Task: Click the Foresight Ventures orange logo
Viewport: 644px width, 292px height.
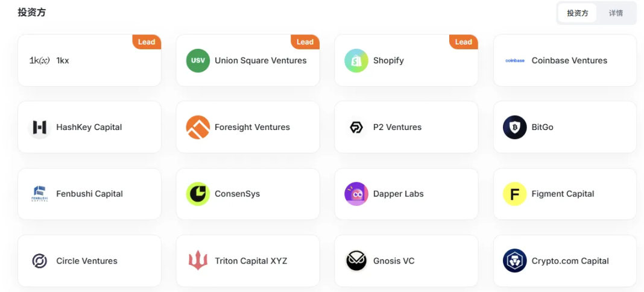Action: [x=198, y=128]
